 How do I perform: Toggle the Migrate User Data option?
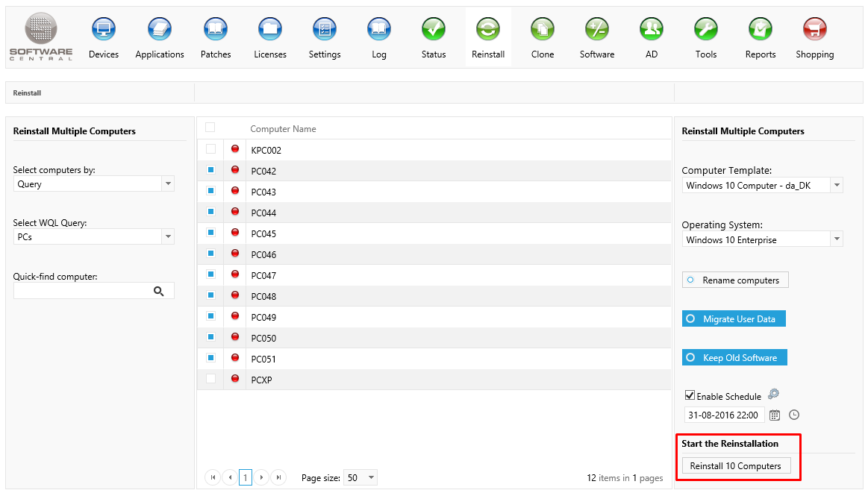point(734,318)
